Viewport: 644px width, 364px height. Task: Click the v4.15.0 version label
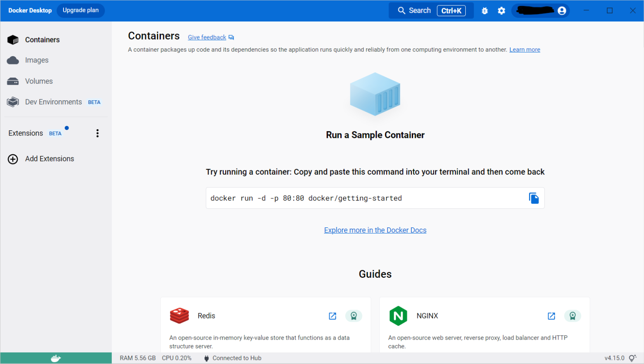(615, 358)
